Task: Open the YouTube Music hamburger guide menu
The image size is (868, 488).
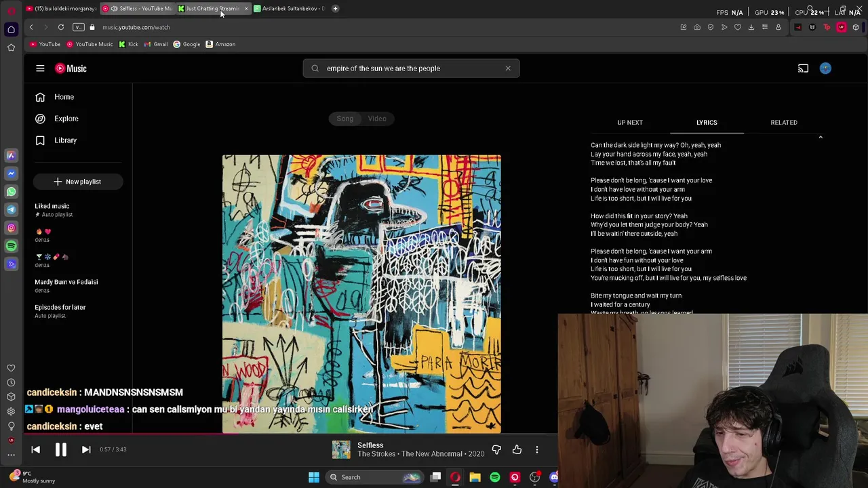Action: pos(40,68)
